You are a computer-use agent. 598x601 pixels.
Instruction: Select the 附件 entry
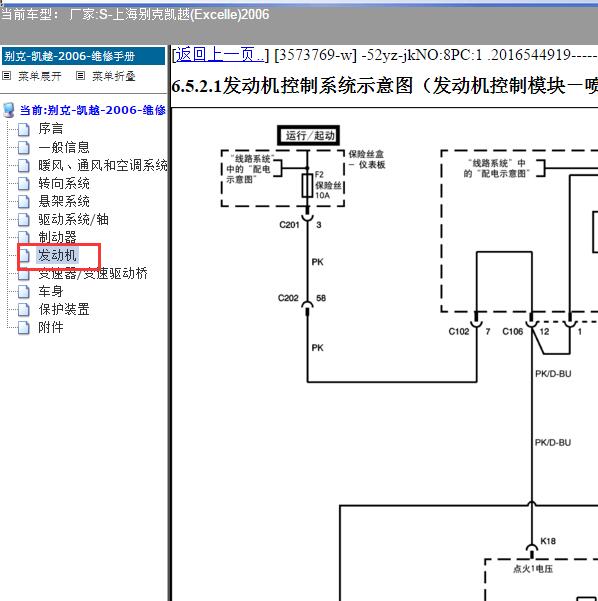point(51,327)
